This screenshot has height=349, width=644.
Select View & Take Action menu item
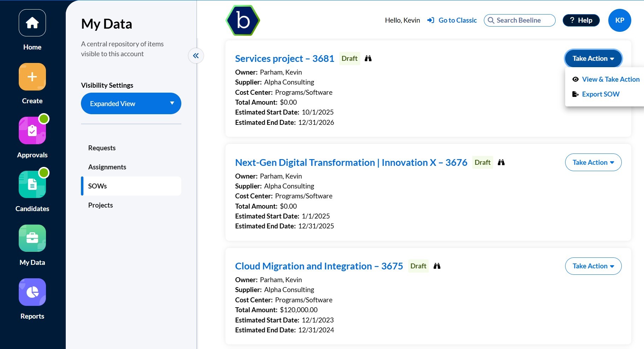(x=606, y=79)
